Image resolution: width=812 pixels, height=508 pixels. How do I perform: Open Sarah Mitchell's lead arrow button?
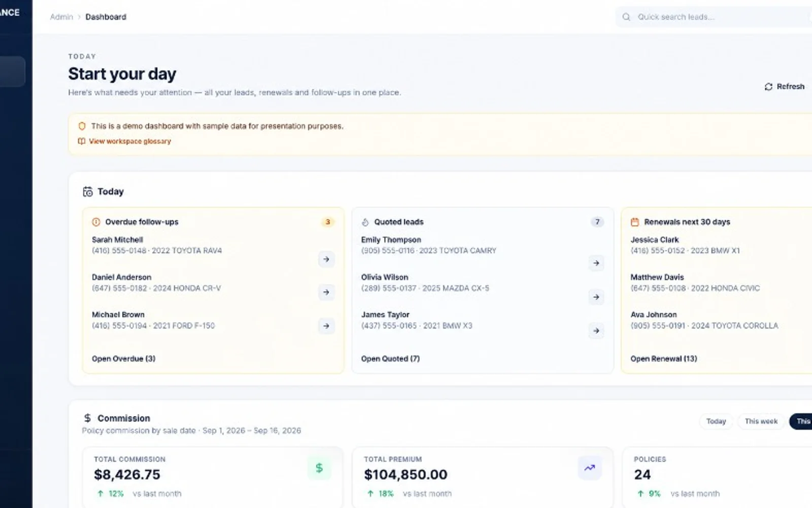click(x=326, y=259)
